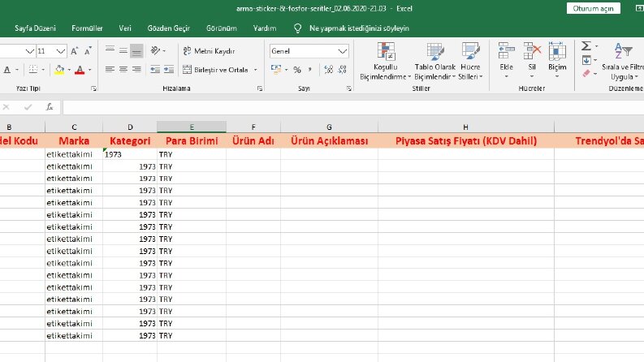The height and width of the screenshot is (362, 644).
Task: Open Hücre Stilleri cell styles
Action: [x=470, y=61]
